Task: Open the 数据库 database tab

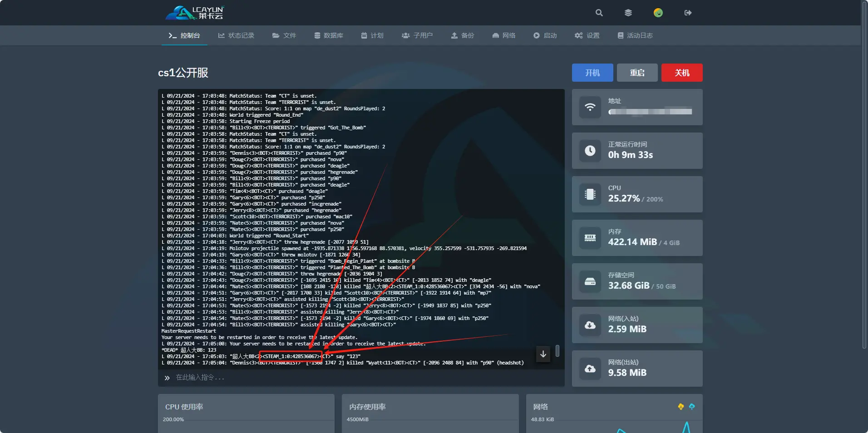Action: pyautogui.click(x=329, y=35)
